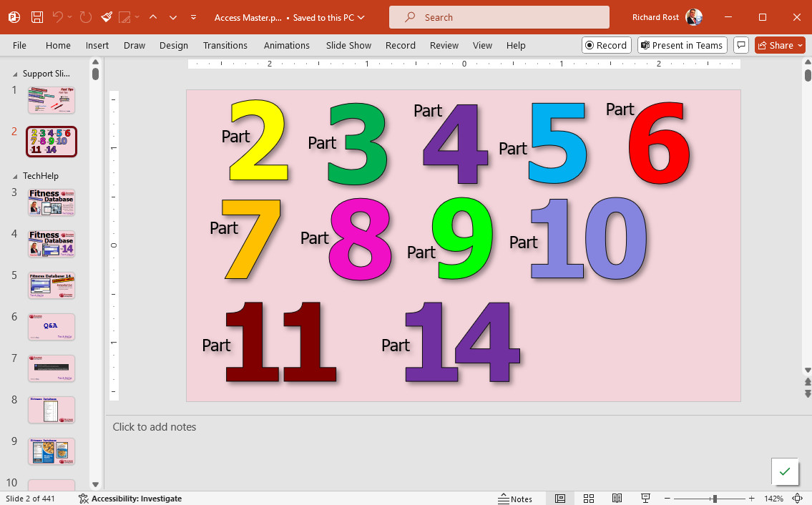Screen dimensions: 812x505
Task: Click the Record button
Action: point(606,45)
